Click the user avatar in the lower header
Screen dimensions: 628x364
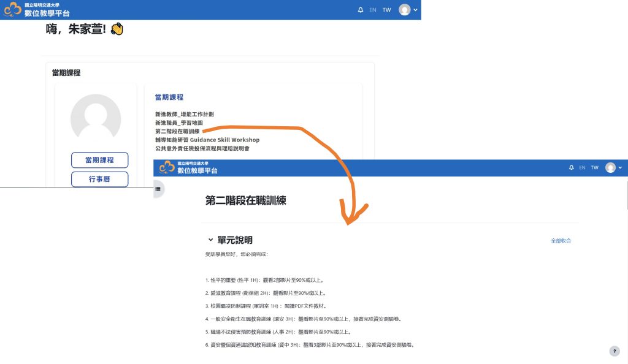click(610, 167)
